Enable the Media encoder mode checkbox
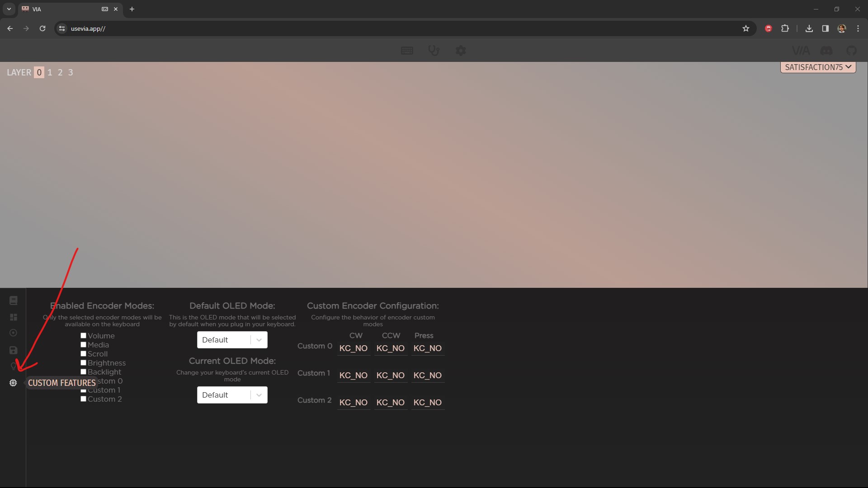The width and height of the screenshot is (868, 488). (x=83, y=345)
